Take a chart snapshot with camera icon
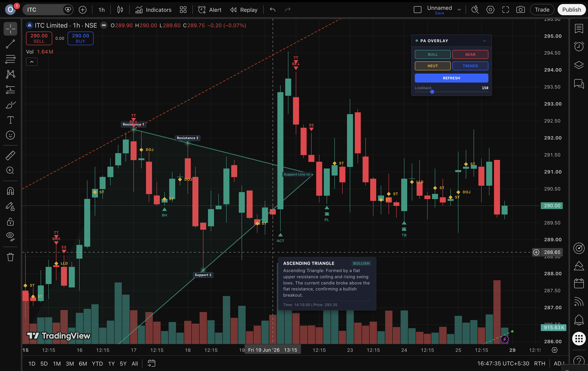 520,10
